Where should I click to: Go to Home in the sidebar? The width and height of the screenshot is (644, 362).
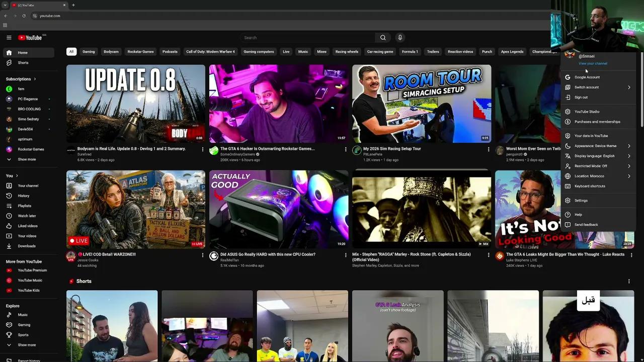(30, 53)
